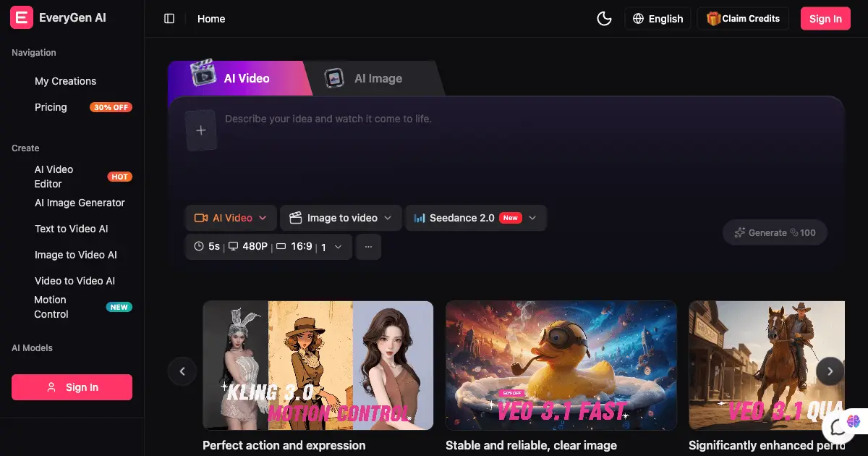Click the user icon in sidebar Sign In
The height and width of the screenshot is (456, 868).
point(51,387)
